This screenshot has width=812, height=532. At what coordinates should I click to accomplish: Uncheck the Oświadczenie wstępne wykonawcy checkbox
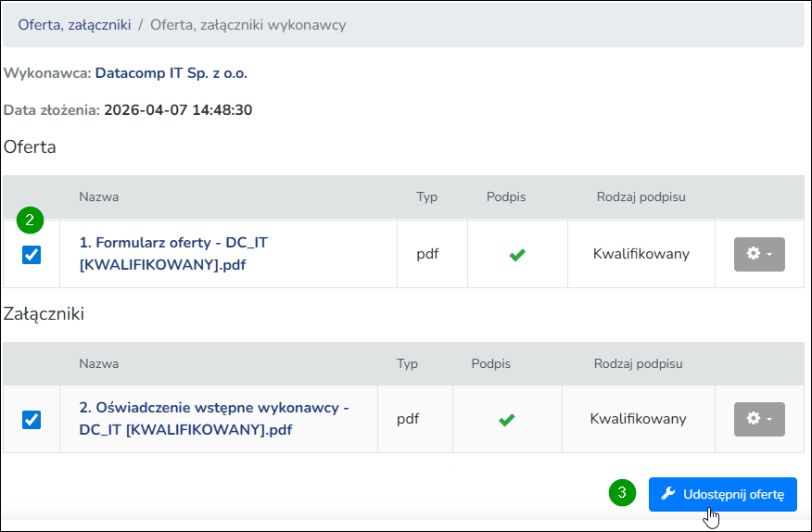pos(32,419)
